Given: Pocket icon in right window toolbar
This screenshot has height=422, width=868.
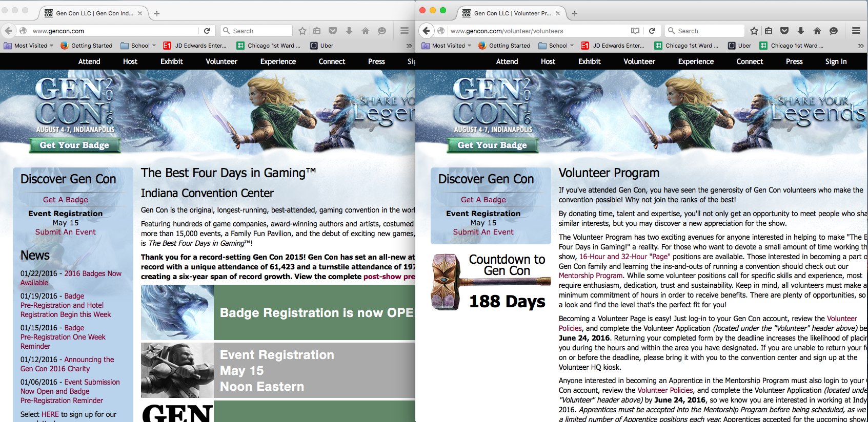Looking at the screenshot, I should click(784, 31).
